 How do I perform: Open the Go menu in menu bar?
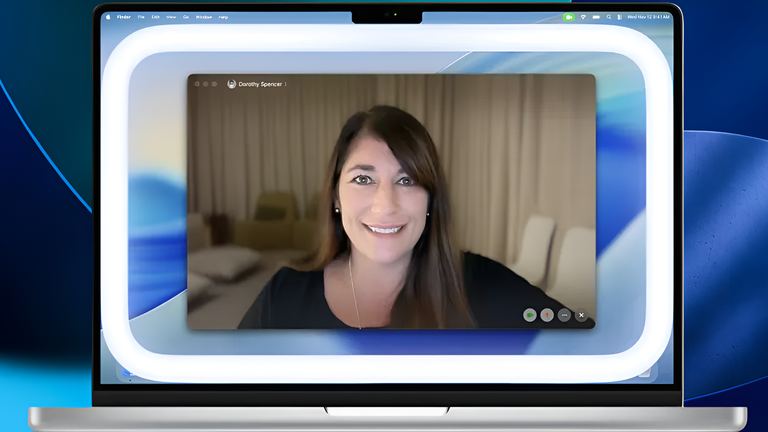coord(184,17)
